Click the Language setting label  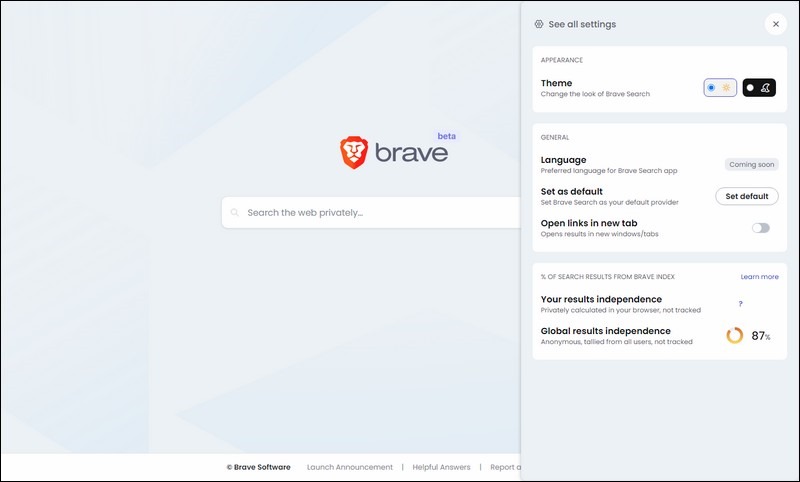pos(563,160)
